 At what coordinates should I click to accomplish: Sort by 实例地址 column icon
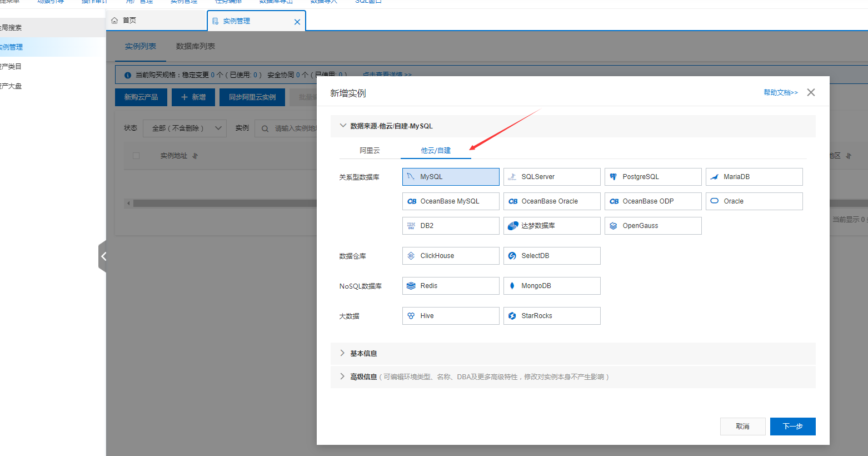click(x=195, y=156)
